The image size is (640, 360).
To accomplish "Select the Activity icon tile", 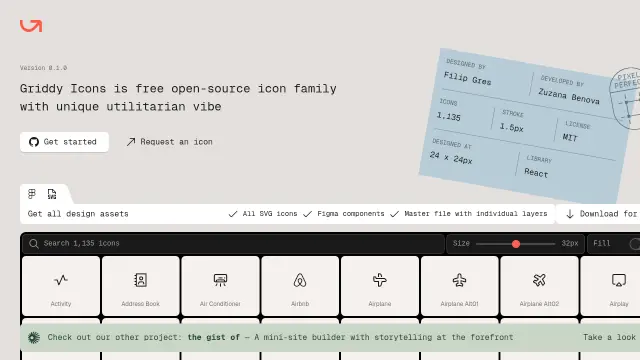I will point(61,286).
